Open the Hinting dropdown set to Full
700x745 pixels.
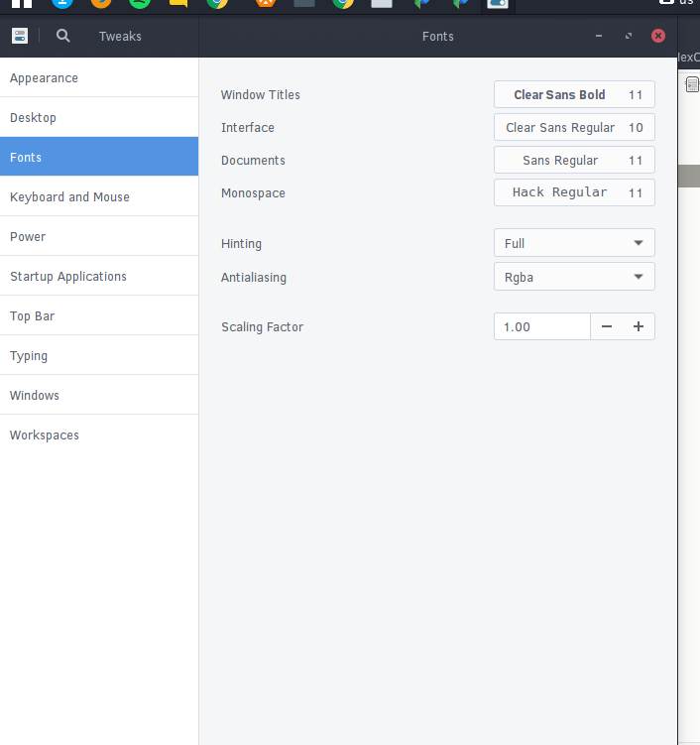574,243
